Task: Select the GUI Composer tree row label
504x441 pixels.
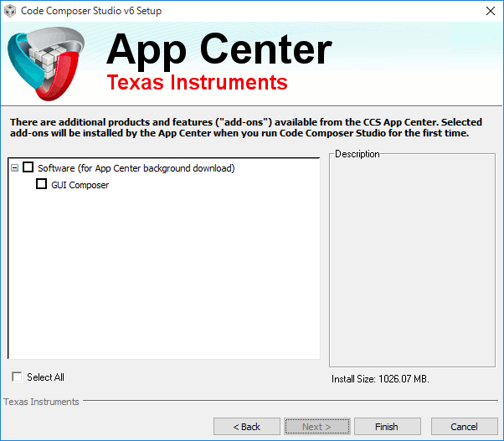Action: [x=80, y=185]
